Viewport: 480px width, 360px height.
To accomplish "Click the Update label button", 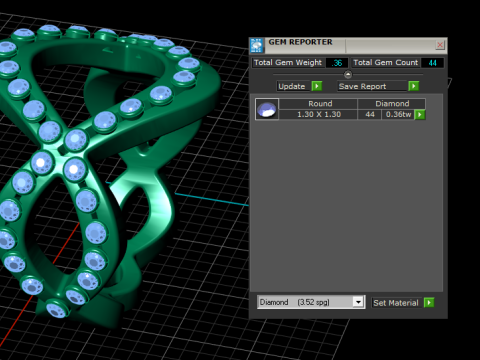I will click(x=293, y=86).
